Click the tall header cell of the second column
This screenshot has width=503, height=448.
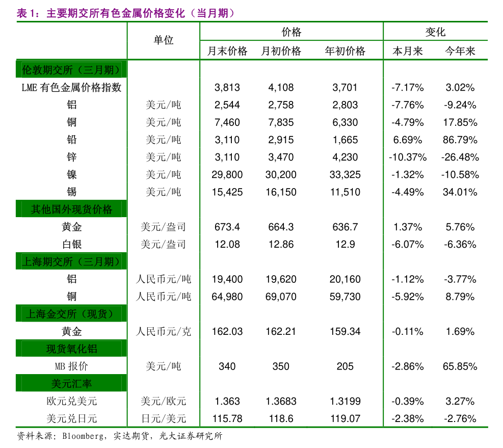163,41
